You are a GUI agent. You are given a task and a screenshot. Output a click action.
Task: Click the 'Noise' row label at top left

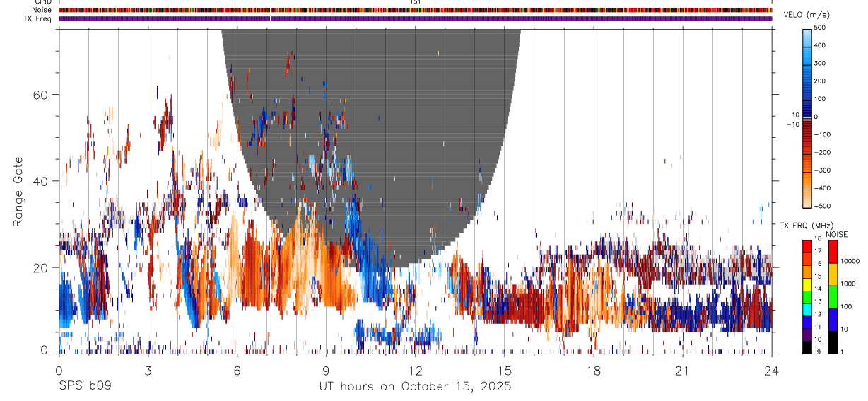tap(42, 11)
